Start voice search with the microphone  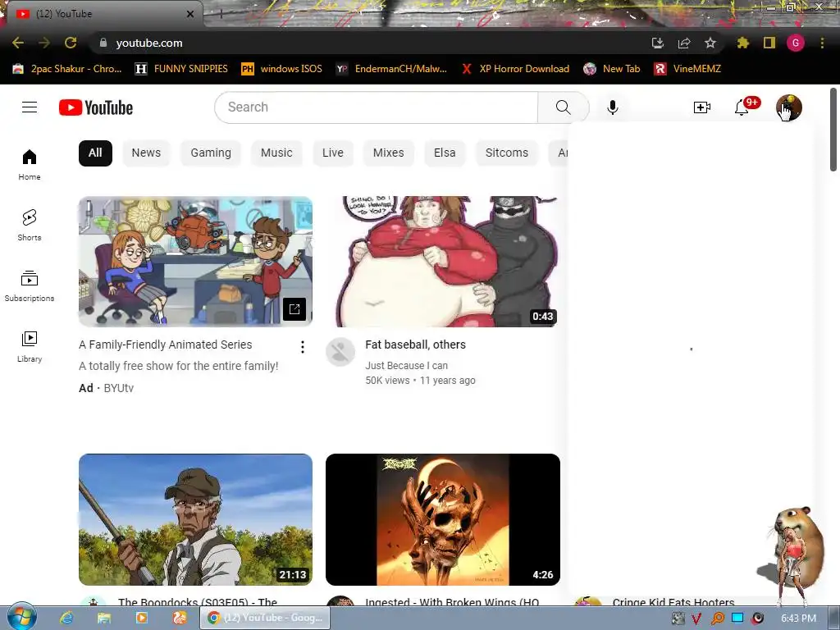click(612, 107)
